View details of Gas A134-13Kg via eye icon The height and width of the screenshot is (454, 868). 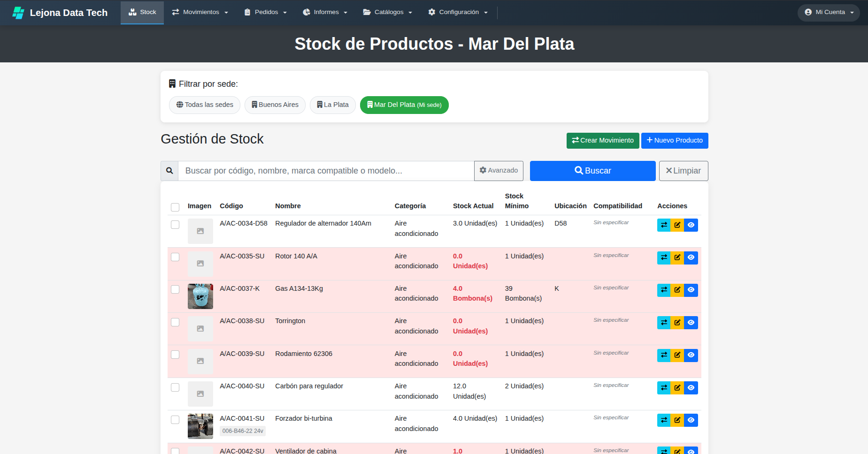(x=691, y=290)
